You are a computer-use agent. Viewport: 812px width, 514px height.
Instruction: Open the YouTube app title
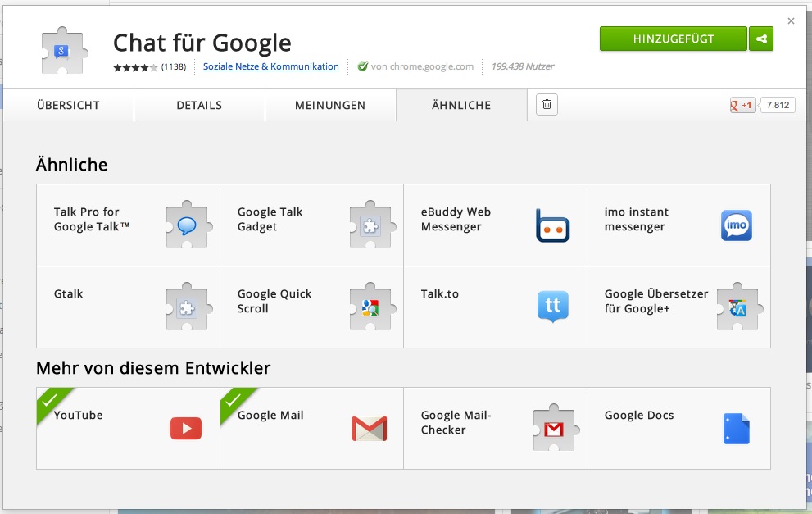point(78,415)
